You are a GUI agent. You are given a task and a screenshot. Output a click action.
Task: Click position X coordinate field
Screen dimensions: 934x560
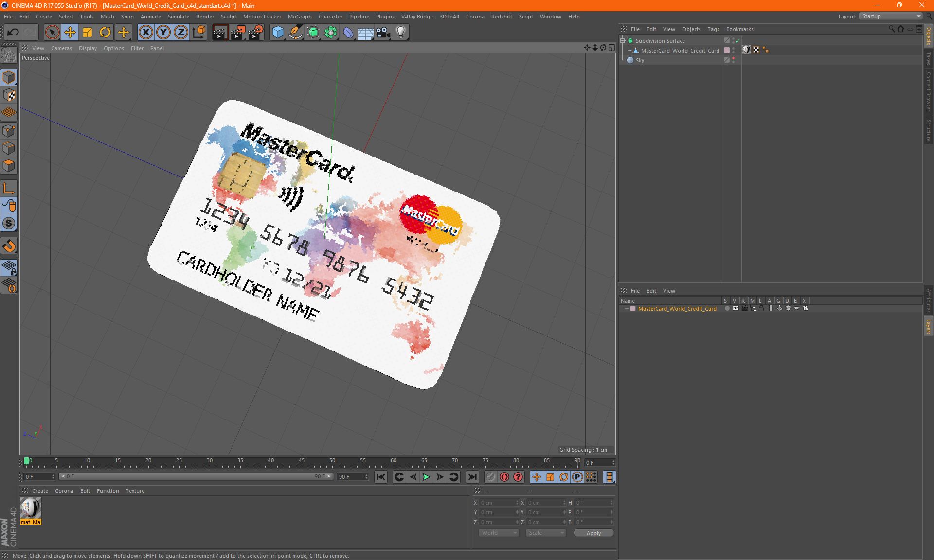tap(499, 503)
